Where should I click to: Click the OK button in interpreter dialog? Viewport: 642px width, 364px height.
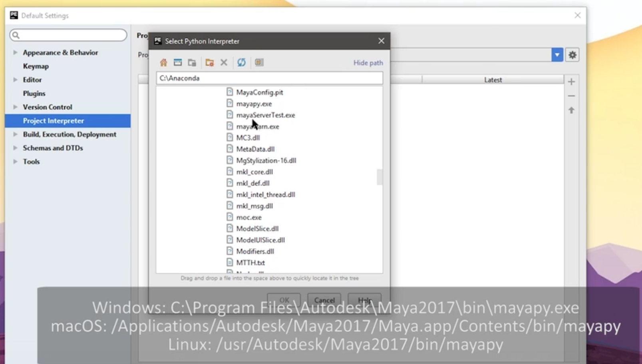coord(284,300)
